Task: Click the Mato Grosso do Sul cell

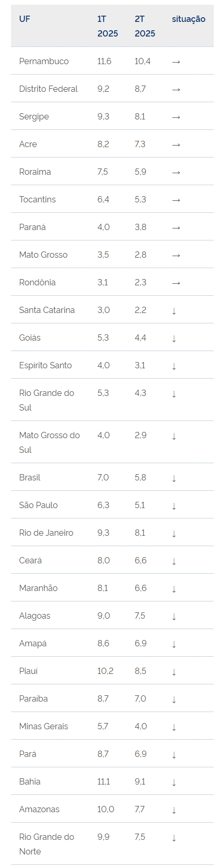Action: point(50,442)
